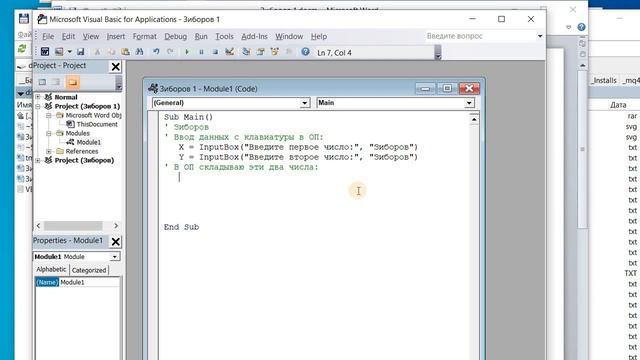Switch to the Alphabetic properties tab
The image size is (640, 360).
tap(51, 269)
